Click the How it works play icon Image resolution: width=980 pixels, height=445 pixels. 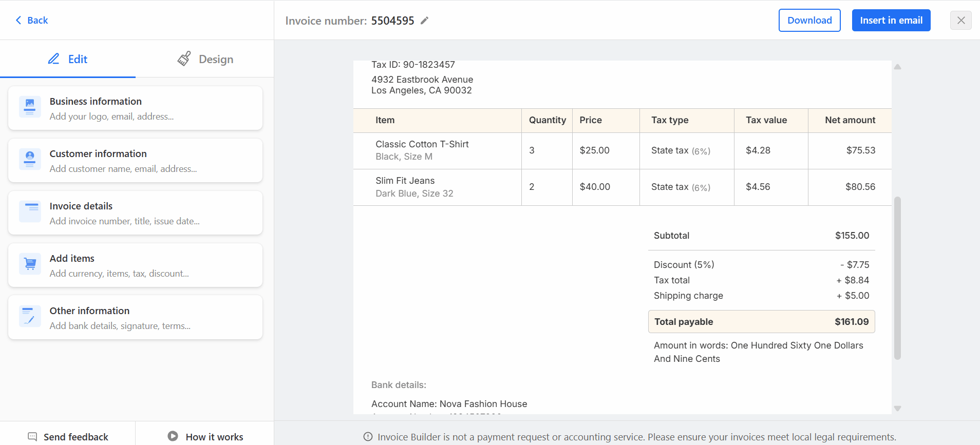[x=173, y=436]
